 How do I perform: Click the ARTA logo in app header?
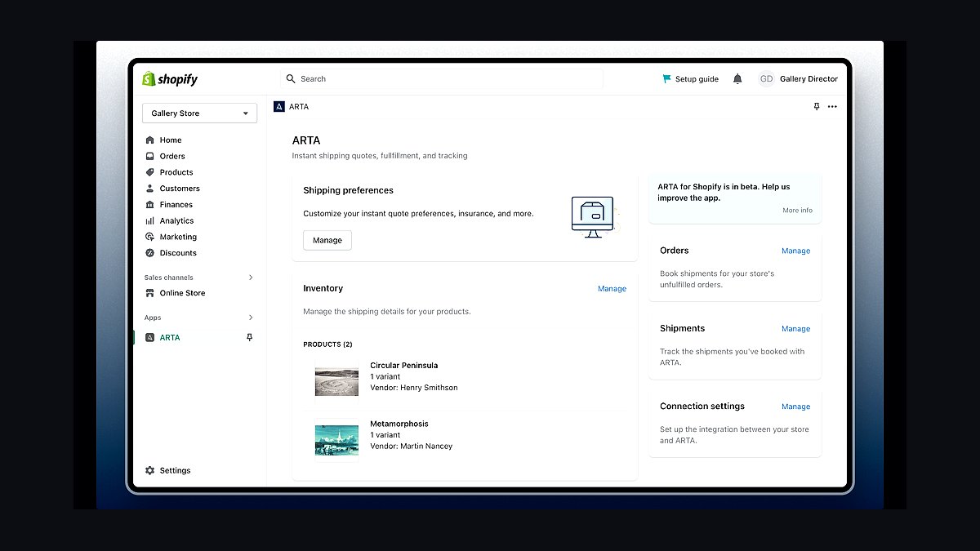point(279,107)
